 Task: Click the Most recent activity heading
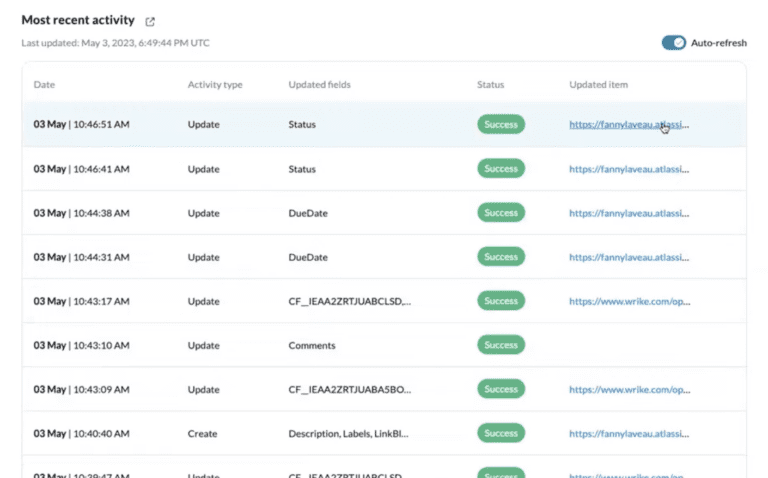[78, 20]
